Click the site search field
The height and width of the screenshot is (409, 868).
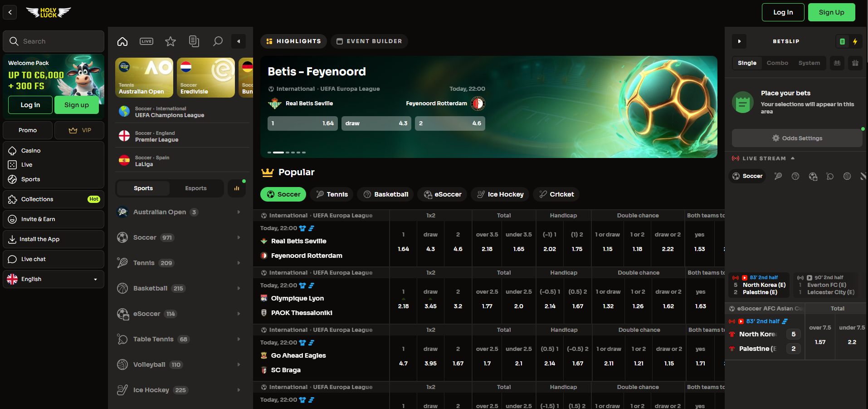pyautogui.click(x=54, y=41)
